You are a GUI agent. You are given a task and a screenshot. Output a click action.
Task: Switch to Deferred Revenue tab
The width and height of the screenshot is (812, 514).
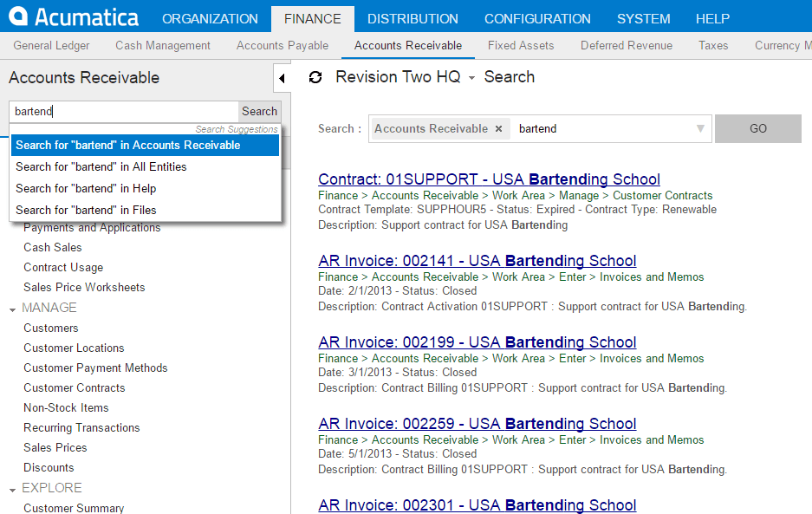[626, 46]
